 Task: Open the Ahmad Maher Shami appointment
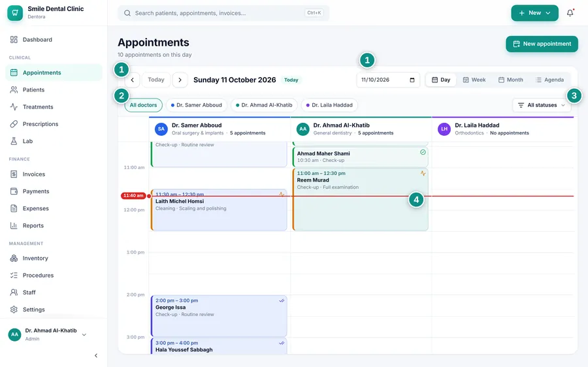click(x=361, y=157)
